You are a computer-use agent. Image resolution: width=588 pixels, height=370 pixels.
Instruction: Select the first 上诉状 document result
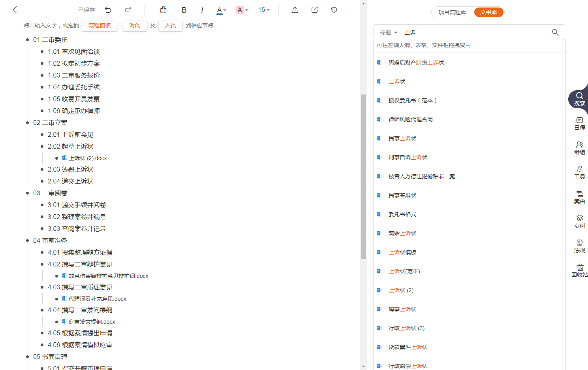[397, 81]
